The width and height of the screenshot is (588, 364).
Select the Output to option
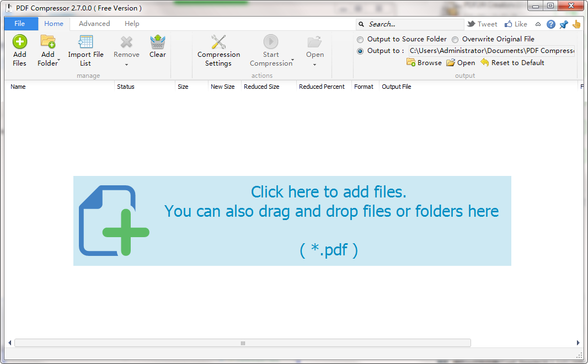click(x=360, y=51)
